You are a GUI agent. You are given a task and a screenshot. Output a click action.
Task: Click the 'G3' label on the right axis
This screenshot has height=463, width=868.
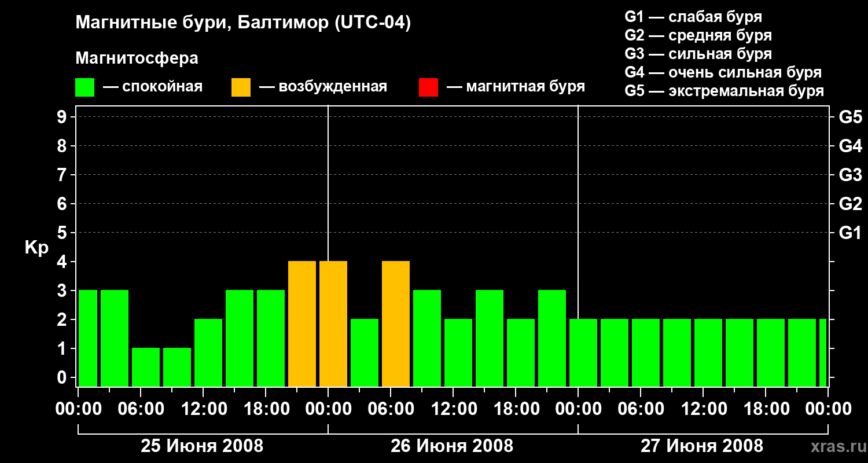(x=850, y=175)
